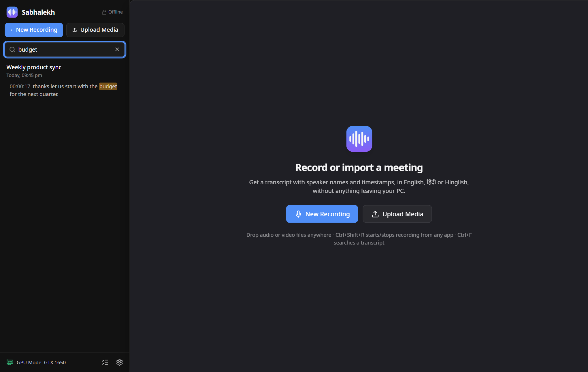Click the Record or import a meeting heading
Viewport: 588px width, 372px height.
click(359, 168)
